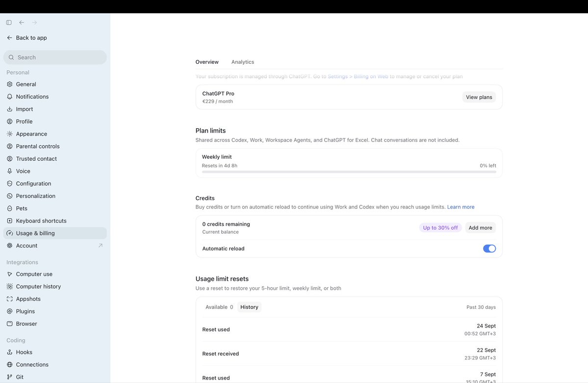
Task: Click the Up to 30% off badge
Action: click(440, 227)
